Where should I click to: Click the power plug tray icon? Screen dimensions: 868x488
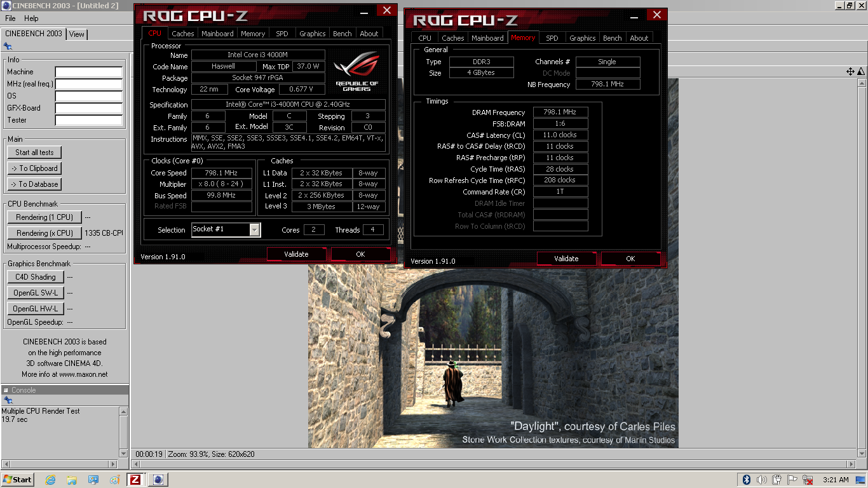coord(777,480)
